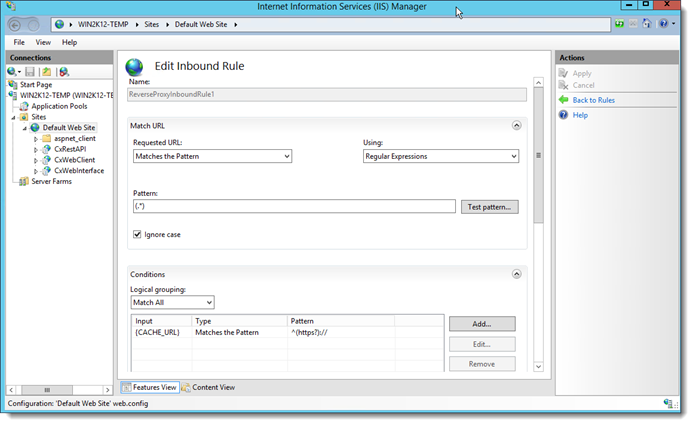Collapse the Default Web Site node arrow

pyautogui.click(x=25, y=128)
